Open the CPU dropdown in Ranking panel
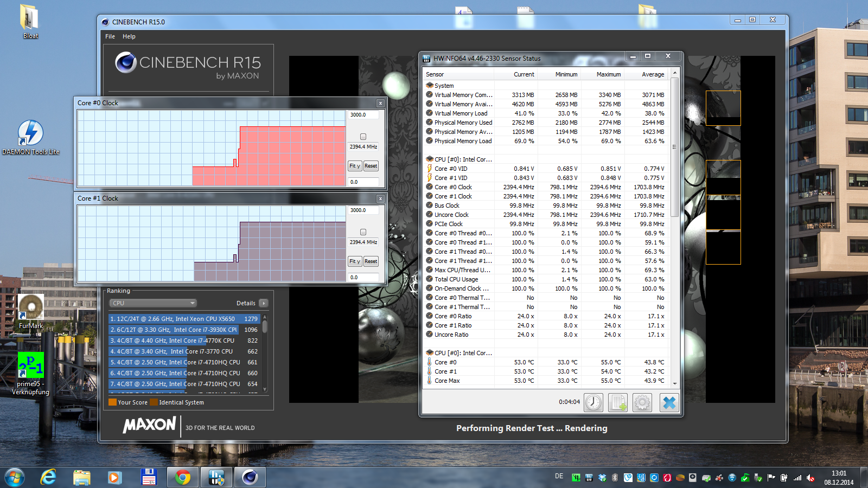868x488 pixels. [x=152, y=303]
